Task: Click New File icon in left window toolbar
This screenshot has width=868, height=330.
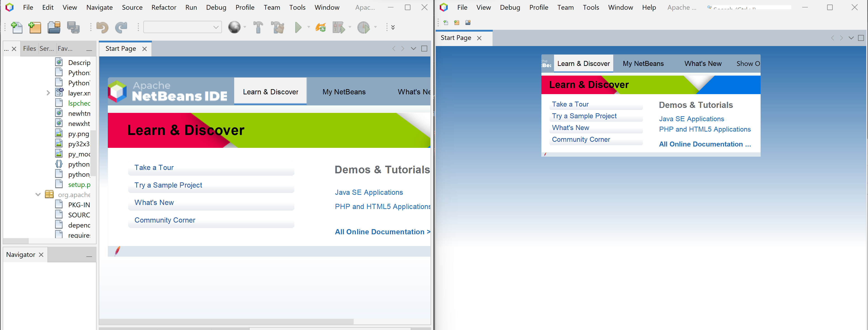Action: click(17, 27)
